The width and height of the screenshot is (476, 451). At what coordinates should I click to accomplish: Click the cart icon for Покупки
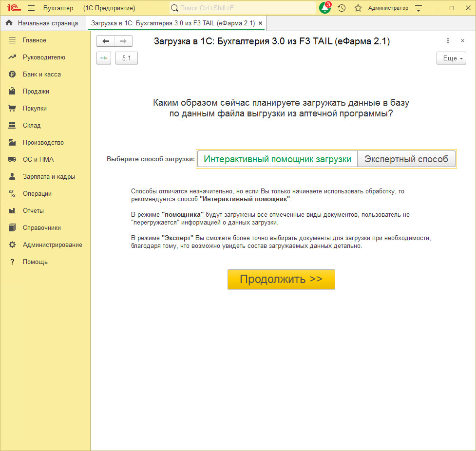tap(12, 108)
